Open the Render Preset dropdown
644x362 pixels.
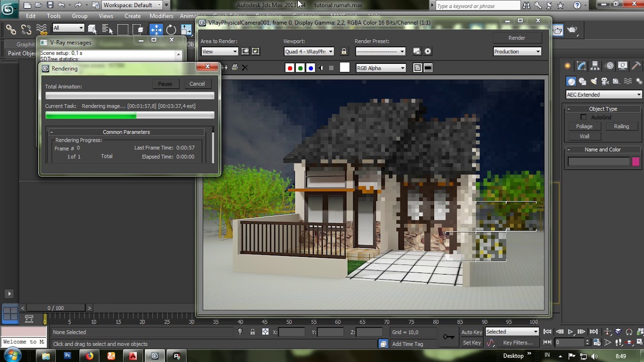(380, 51)
